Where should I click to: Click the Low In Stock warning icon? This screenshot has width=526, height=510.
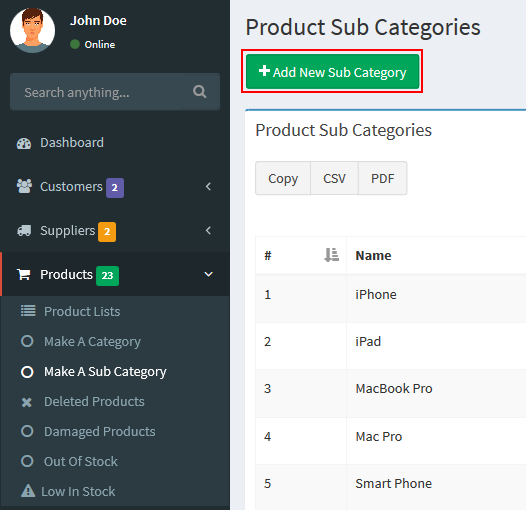tap(28, 491)
